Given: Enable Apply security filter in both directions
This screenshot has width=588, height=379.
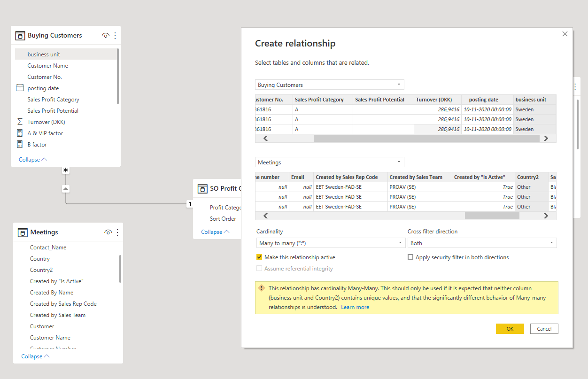Looking at the screenshot, I should pyautogui.click(x=410, y=257).
